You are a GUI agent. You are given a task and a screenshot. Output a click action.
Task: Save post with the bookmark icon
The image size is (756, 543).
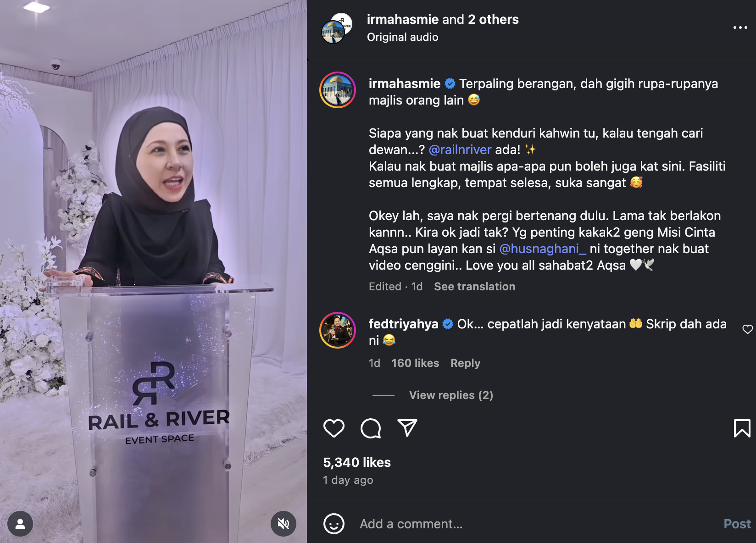click(x=742, y=428)
